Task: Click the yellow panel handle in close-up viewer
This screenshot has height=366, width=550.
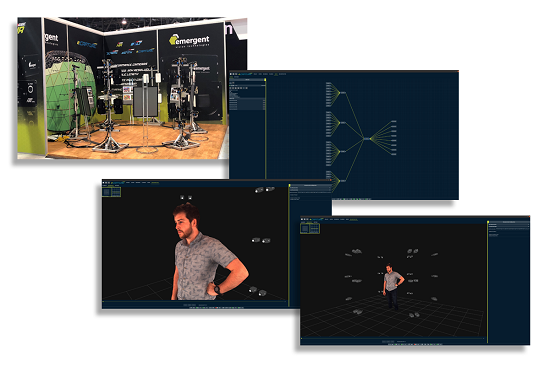Action: click(x=289, y=185)
